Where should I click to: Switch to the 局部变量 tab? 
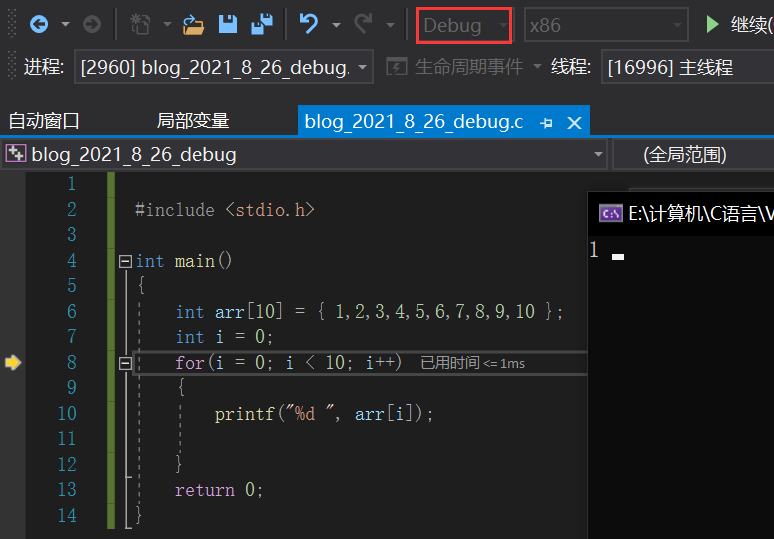pyautogui.click(x=193, y=121)
